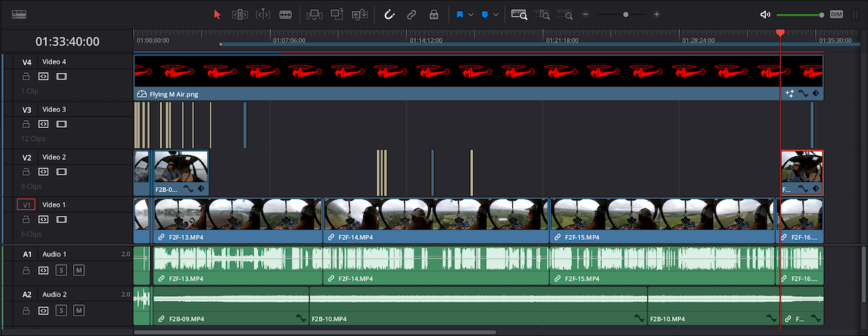
Task: Activate the Trim Edit Mode tool
Action: [x=240, y=14]
